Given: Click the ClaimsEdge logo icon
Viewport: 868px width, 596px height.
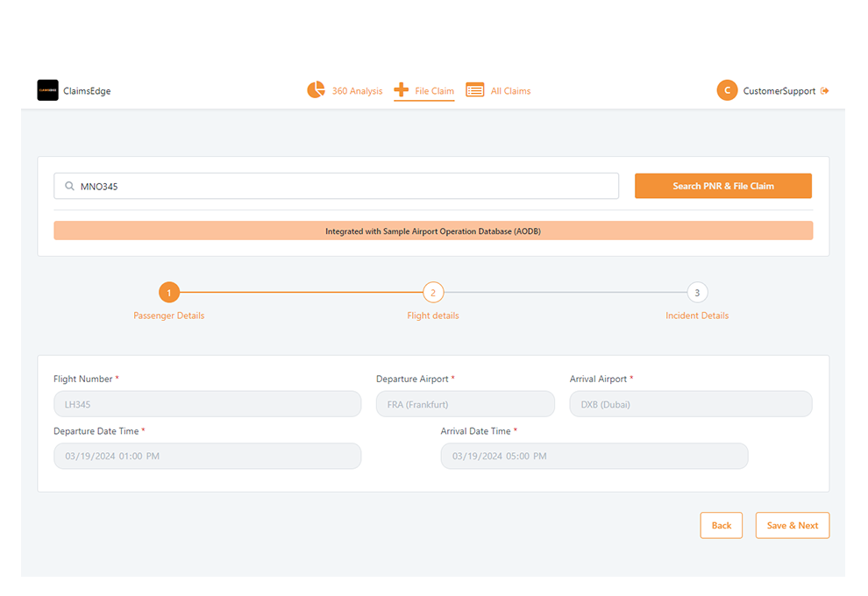Looking at the screenshot, I should pyautogui.click(x=47, y=90).
